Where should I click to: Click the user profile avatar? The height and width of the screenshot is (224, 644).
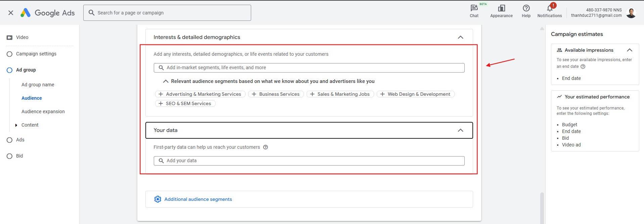click(631, 13)
